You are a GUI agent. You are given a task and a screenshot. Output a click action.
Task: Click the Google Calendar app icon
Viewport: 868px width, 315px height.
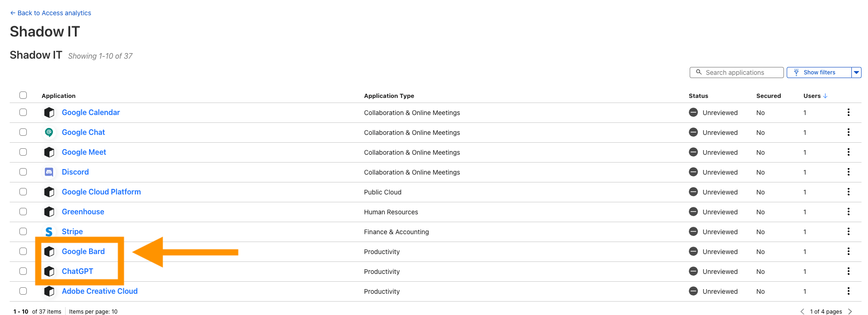(49, 112)
